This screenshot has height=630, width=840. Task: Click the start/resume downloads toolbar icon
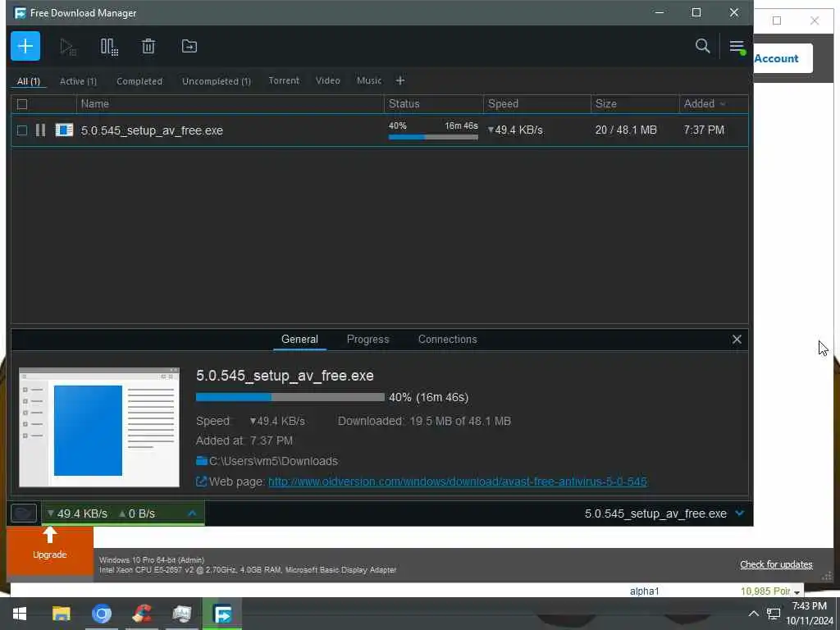click(x=68, y=47)
